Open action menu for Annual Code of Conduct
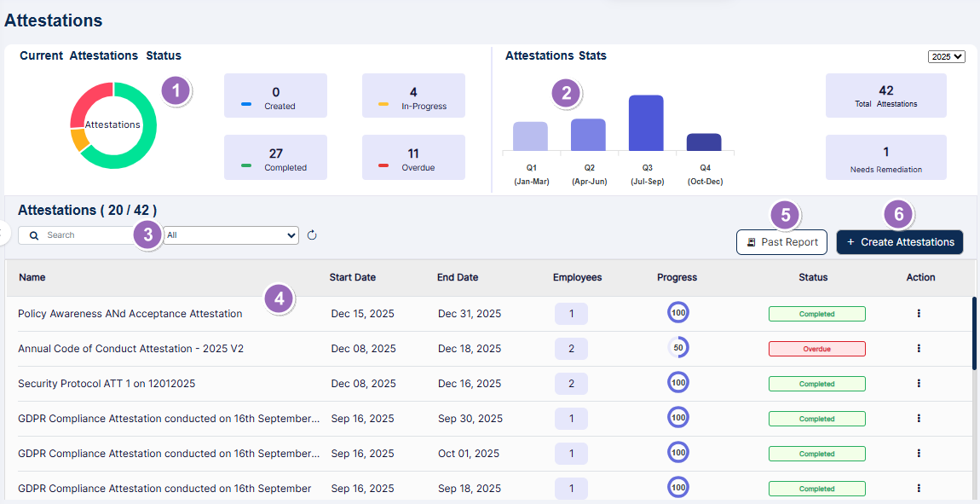This screenshot has height=504, width=980. point(919,348)
